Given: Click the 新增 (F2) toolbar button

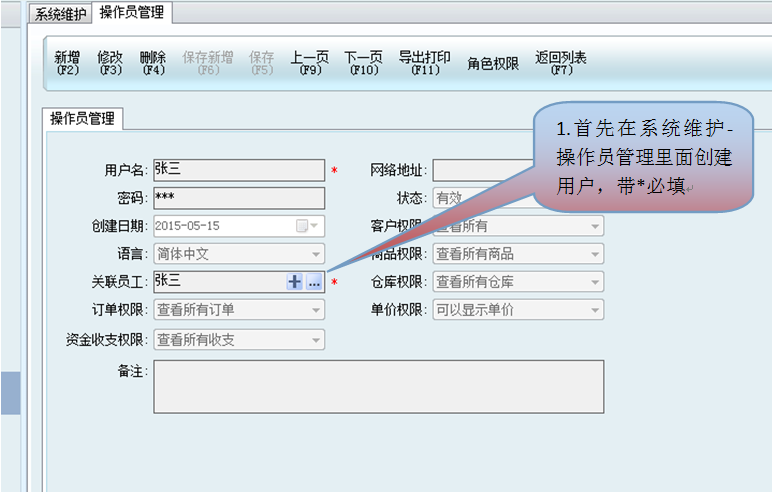Looking at the screenshot, I should (67, 63).
